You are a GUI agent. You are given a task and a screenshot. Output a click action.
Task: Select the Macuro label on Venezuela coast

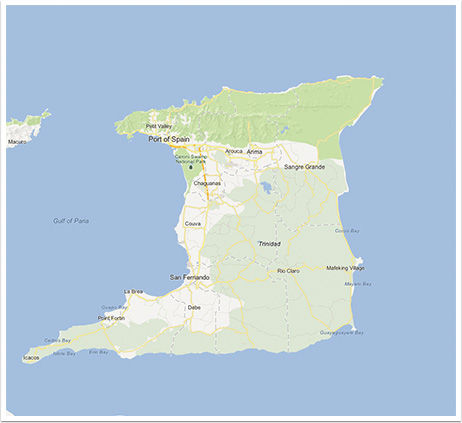(17, 142)
